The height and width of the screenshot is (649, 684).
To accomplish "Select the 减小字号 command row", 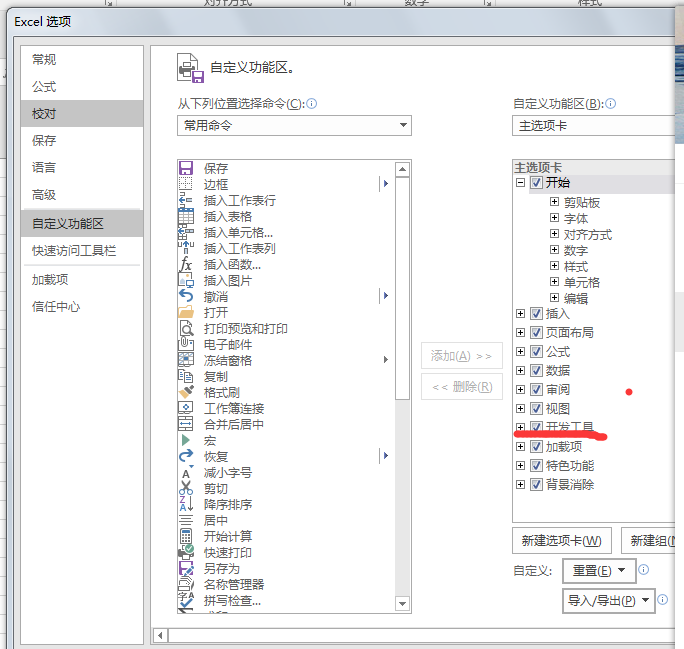I will (x=286, y=473).
